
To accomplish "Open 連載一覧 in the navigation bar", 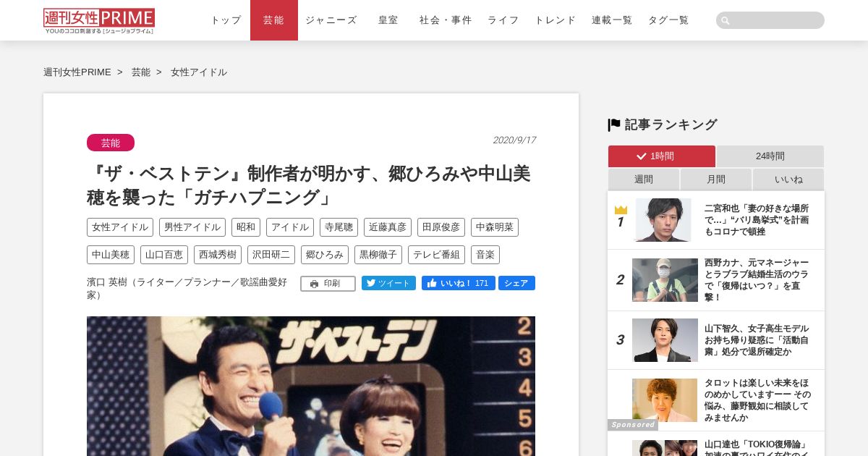I will 612,20.
